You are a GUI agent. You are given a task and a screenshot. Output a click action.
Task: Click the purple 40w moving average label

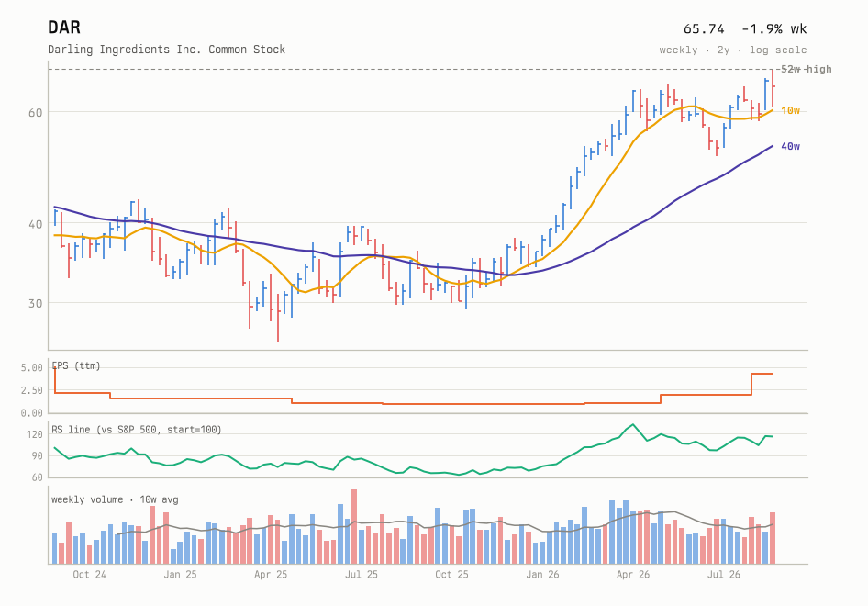click(x=790, y=146)
